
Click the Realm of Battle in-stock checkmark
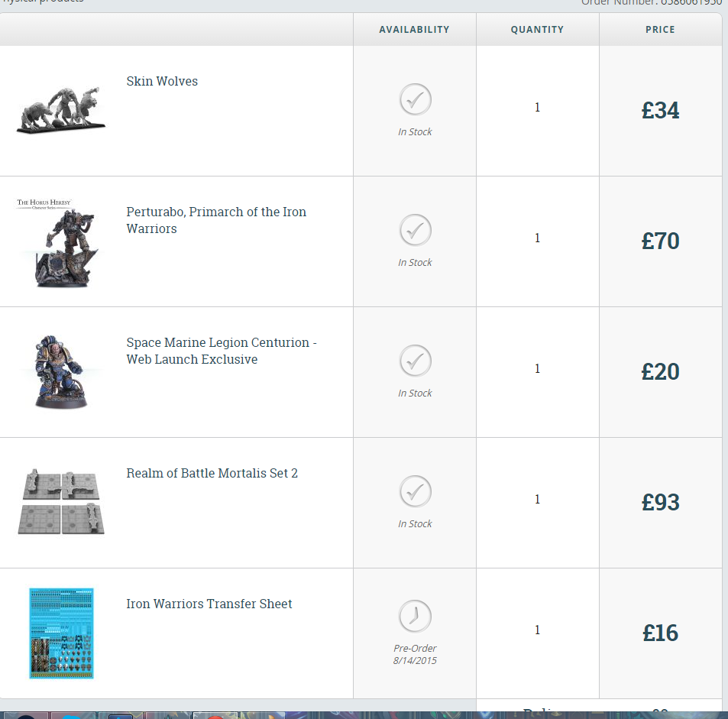pyautogui.click(x=415, y=491)
